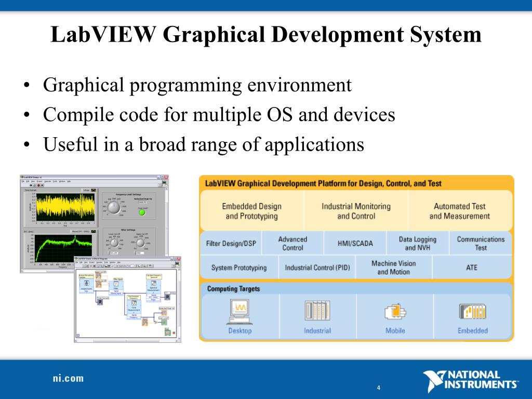Click the Industrial Monitoring and Control cell
This screenshot has height=399, width=532.
(356, 211)
